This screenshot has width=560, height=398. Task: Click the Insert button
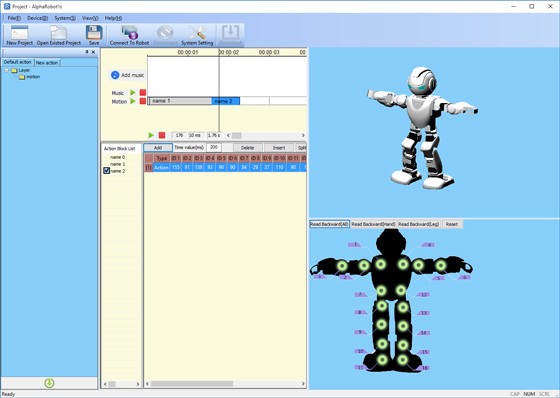point(279,148)
